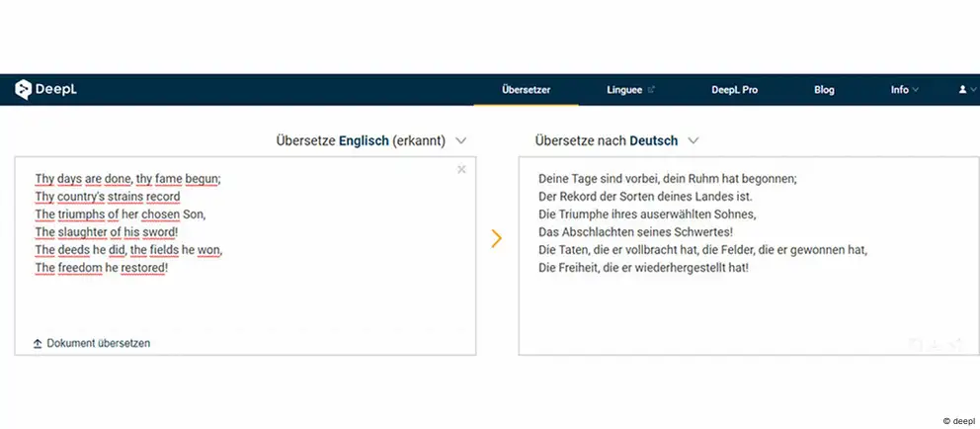The width and height of the screenshot is (980, 429).
Task: Open the Linguee link
Action: (x=624, y=90)
